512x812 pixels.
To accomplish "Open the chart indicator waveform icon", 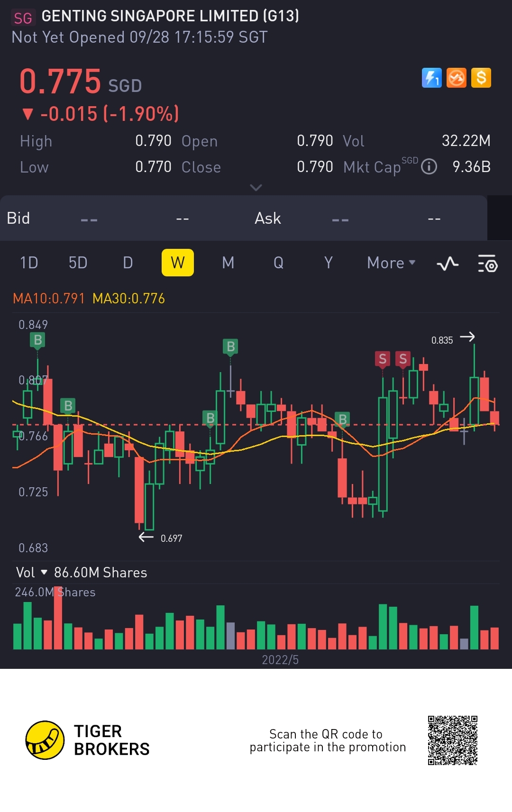I will (448, 263).
